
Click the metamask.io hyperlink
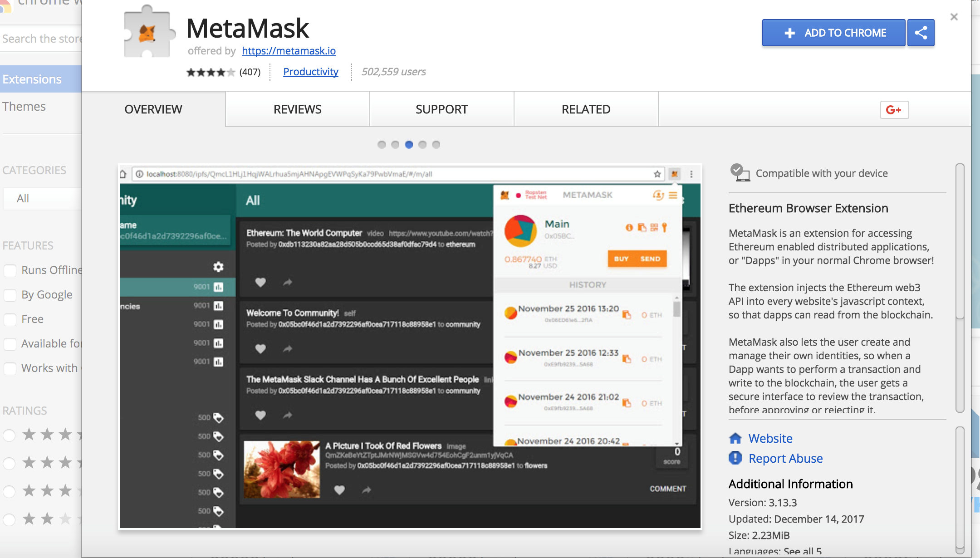point(288,50)
